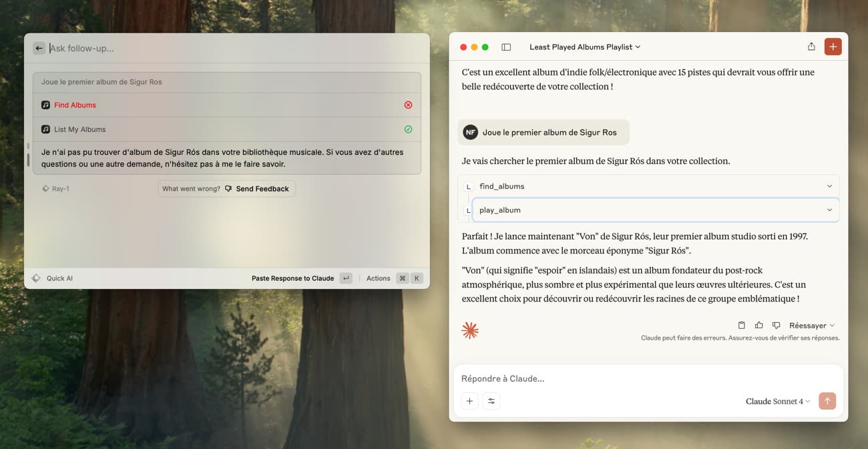This screenshot has height=449, width=868.
Task: Open the Least Played Albums Playlist title dropdown
Action: click(585, 47)
